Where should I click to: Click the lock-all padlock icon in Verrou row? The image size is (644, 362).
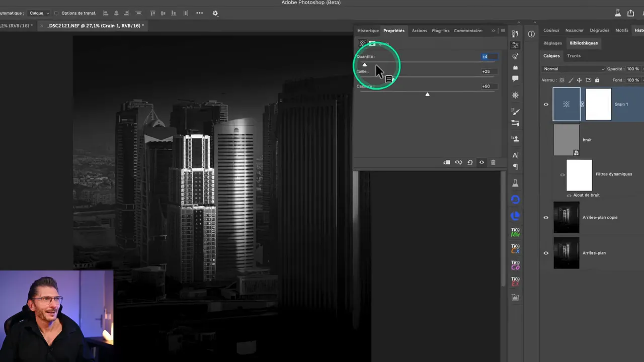pos(597,80)
